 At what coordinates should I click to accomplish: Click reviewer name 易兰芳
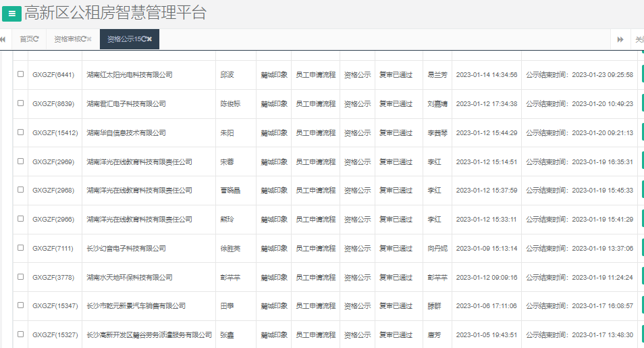pos(437,75)
